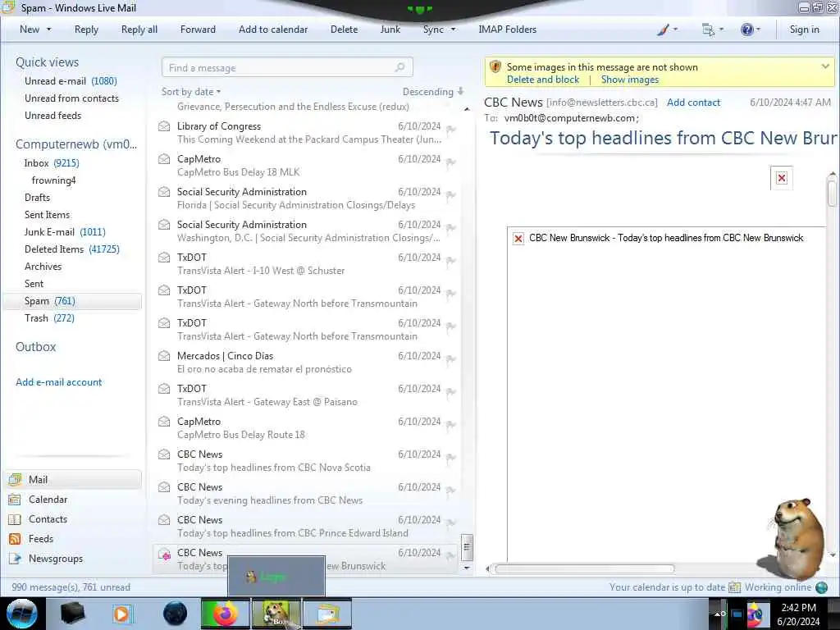This screenshot has height=630, width=840.
Task: Flag the Mercados Cinco Días message
Action: tap(451, 359)
